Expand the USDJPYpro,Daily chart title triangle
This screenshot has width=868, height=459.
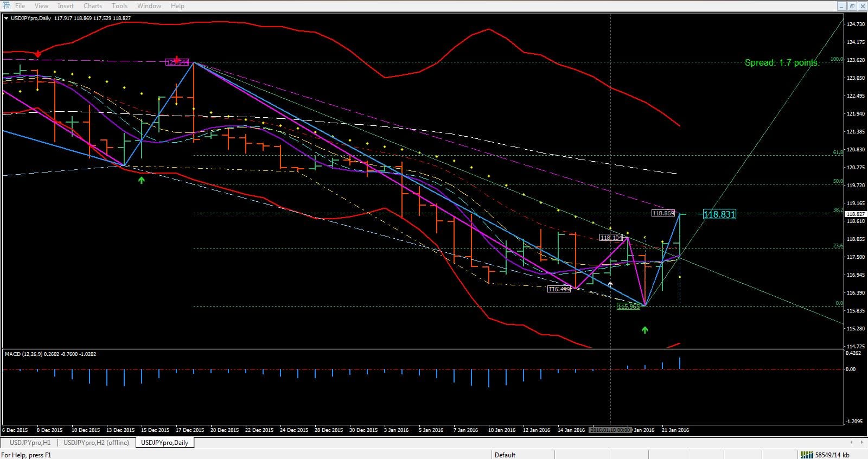pos(6,18)
